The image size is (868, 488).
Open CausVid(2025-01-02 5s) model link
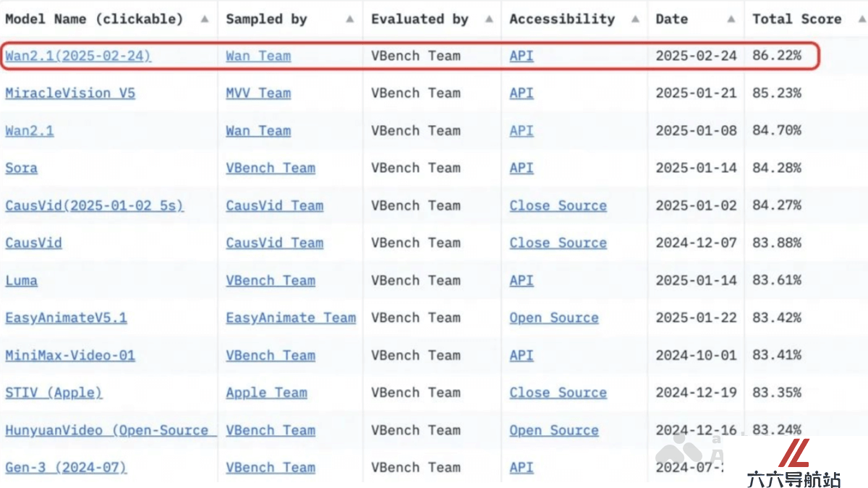(x=94, y=206)
